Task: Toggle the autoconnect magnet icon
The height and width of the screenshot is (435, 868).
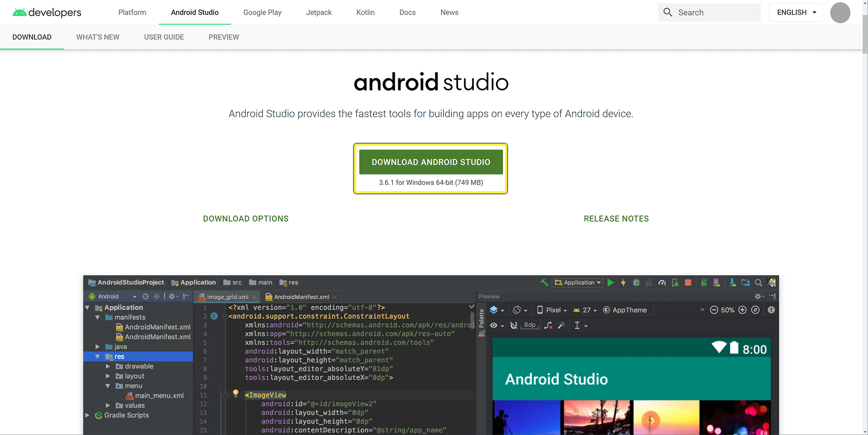Action: [x=514, y=325]
